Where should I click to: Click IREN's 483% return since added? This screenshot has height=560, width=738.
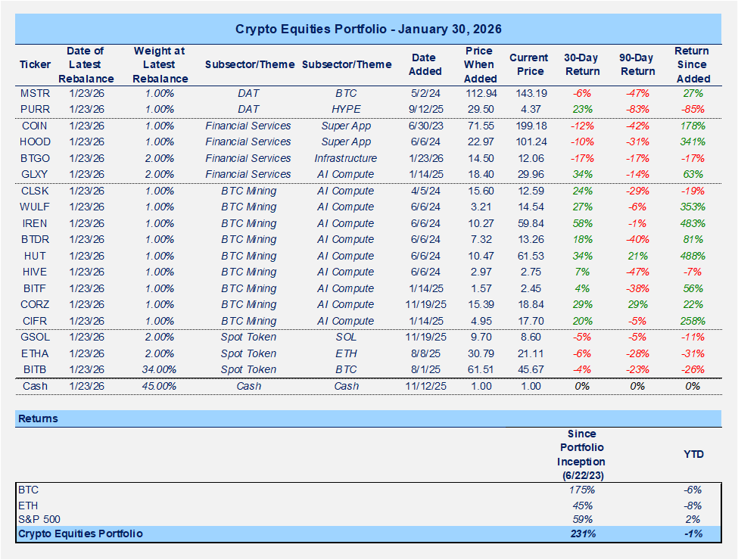pos(692,223)
